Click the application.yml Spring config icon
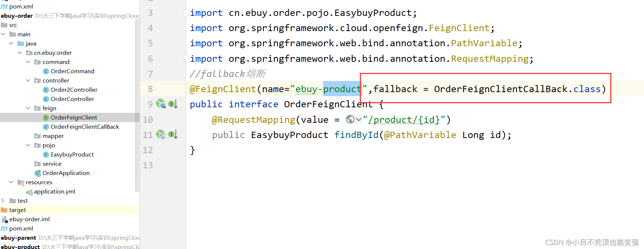The image size is (644, 249). click(29, 192)
